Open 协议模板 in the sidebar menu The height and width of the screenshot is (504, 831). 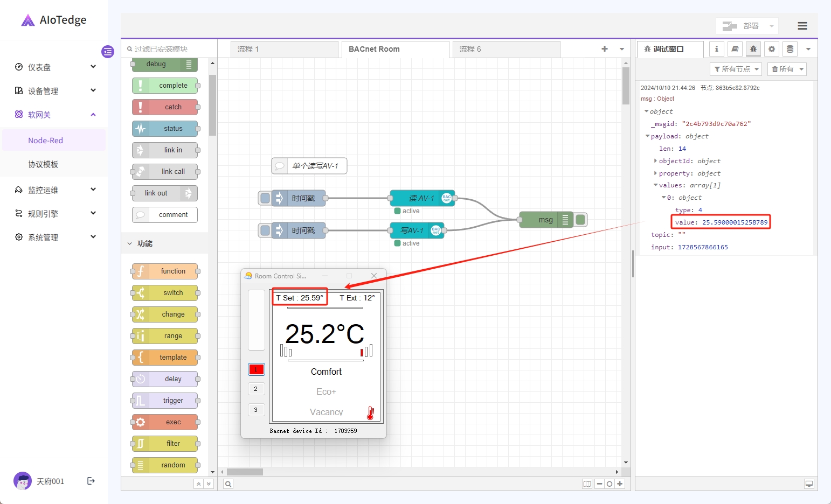[43, 164]
